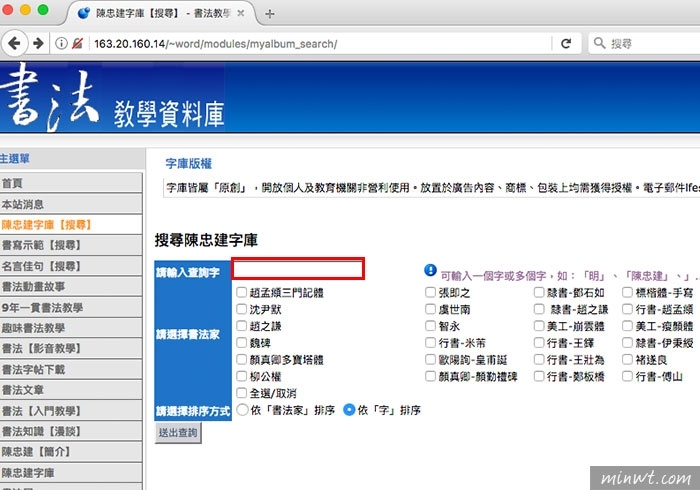Click the blocked content slashed icon
Image resolution: width=700 pixels, height=490 pixels.
[x=77, y=43]
